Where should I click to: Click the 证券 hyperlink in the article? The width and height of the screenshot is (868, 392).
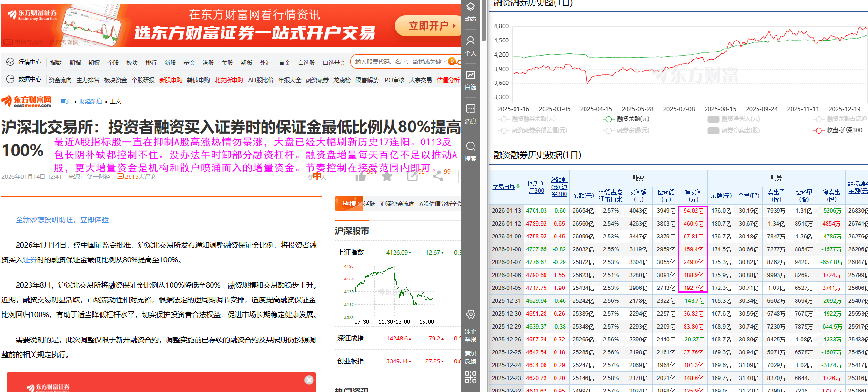pos(30,260)
